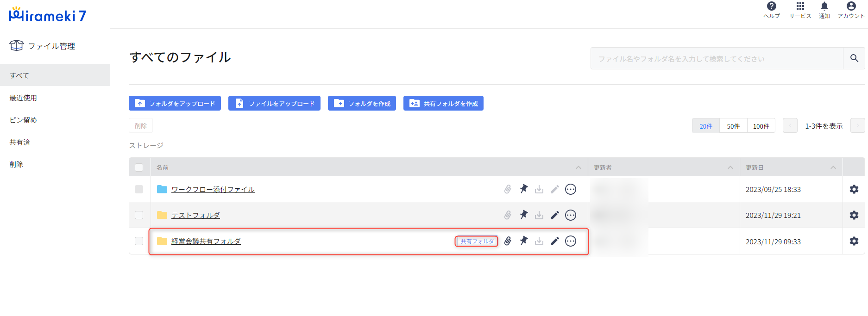This screenshot has height=316, width=868.
Task: Toggle the select-all checkbox in header
Action: [x=139, y=167]
